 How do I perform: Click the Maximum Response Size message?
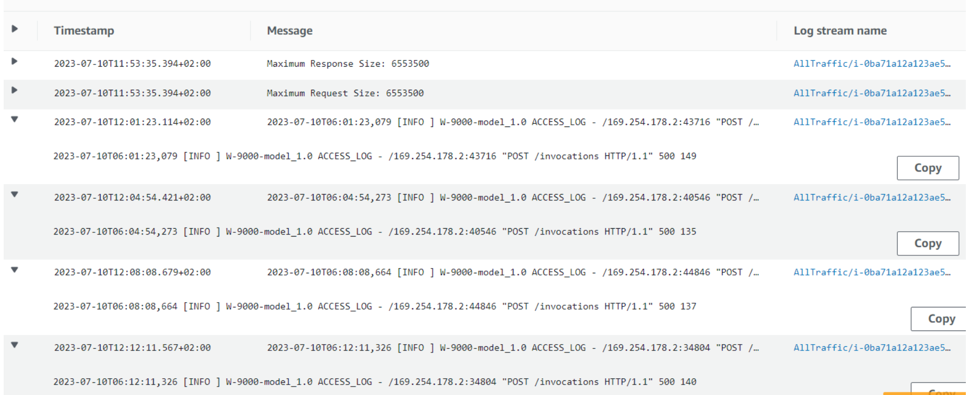coord(348,63)
